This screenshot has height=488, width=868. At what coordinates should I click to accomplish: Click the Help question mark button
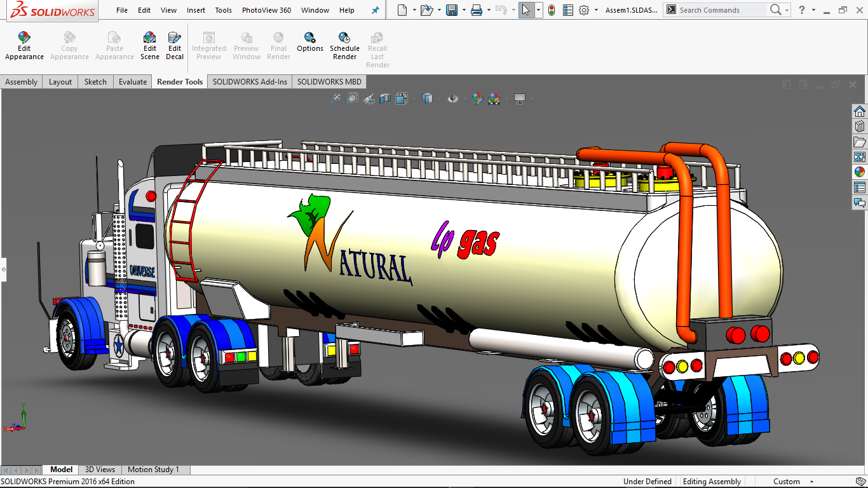coord(803,10)
